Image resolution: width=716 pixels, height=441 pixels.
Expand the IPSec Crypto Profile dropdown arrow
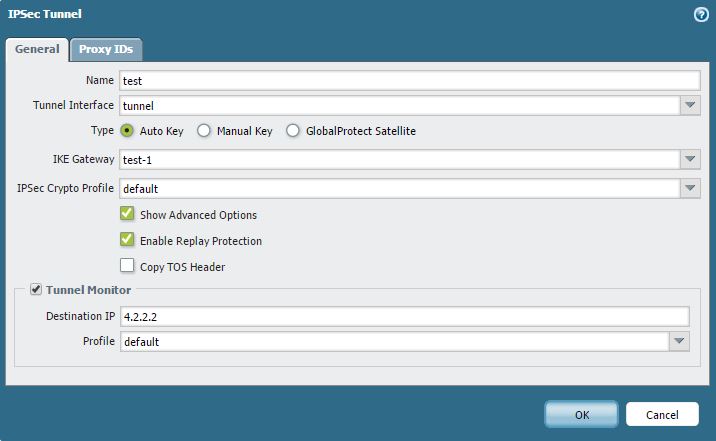coord(690,189)
